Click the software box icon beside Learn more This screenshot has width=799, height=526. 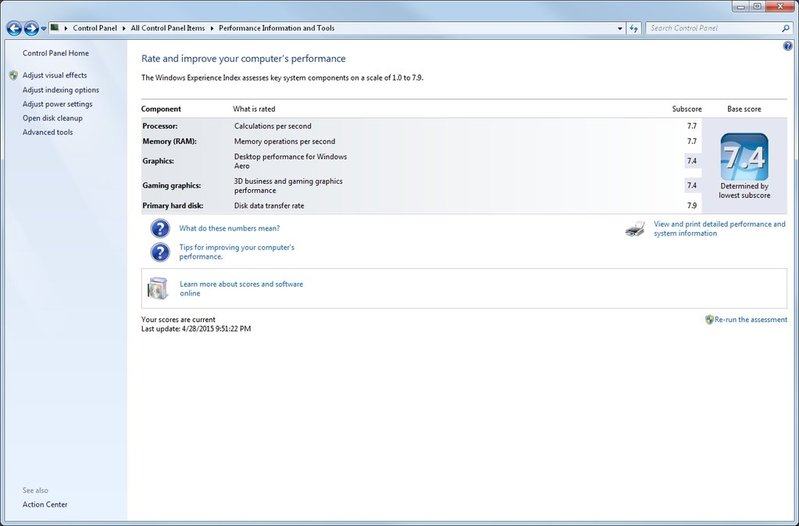[x=157, y=288]
